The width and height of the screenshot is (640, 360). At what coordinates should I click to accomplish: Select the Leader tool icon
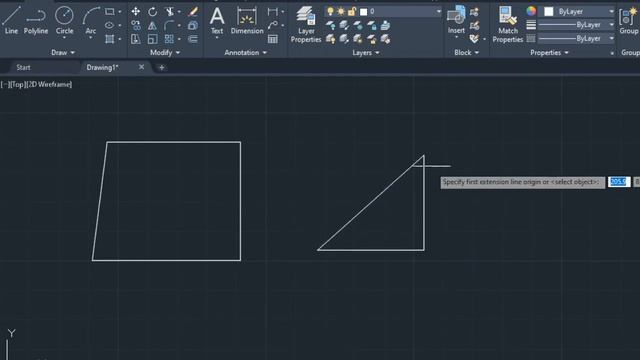click(x=272, y=25)
